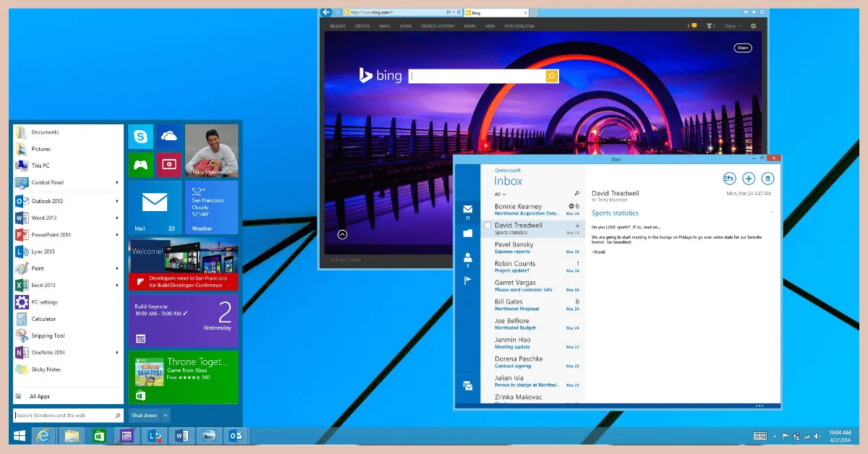Expand the Word 2013 submenu arrow
The height and width of the screenshot is (454, 868).
[117, 218]
